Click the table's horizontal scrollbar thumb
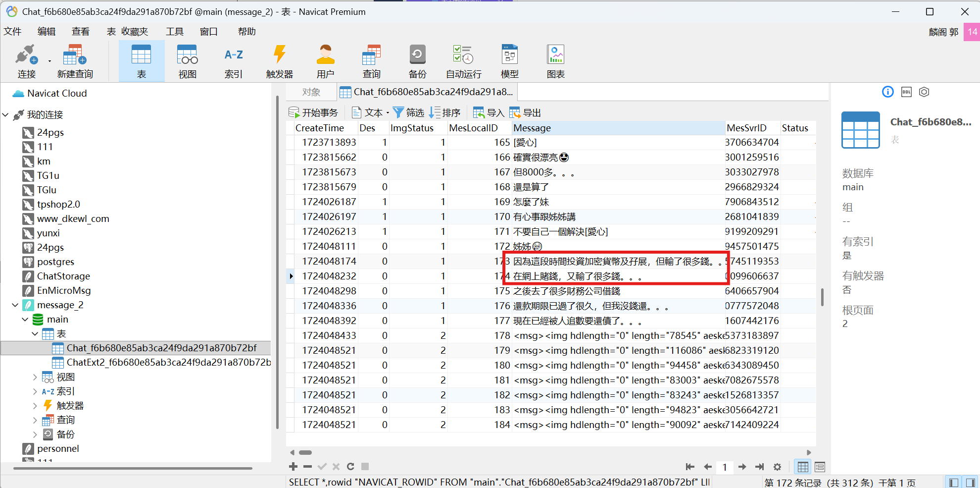The image size is (980, 488). pyautogui.click(x=305, y=452)
